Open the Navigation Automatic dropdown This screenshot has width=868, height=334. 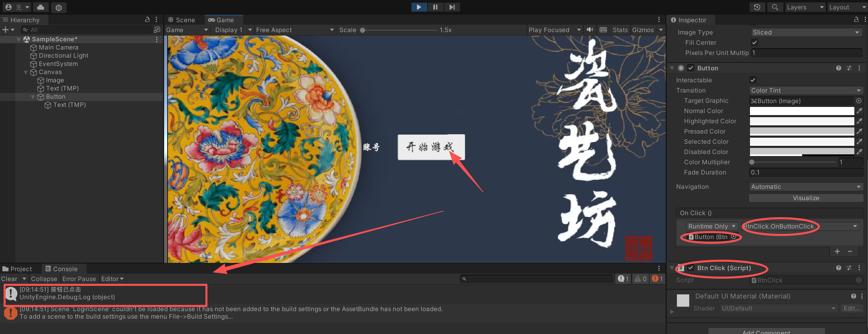[806, 186]
